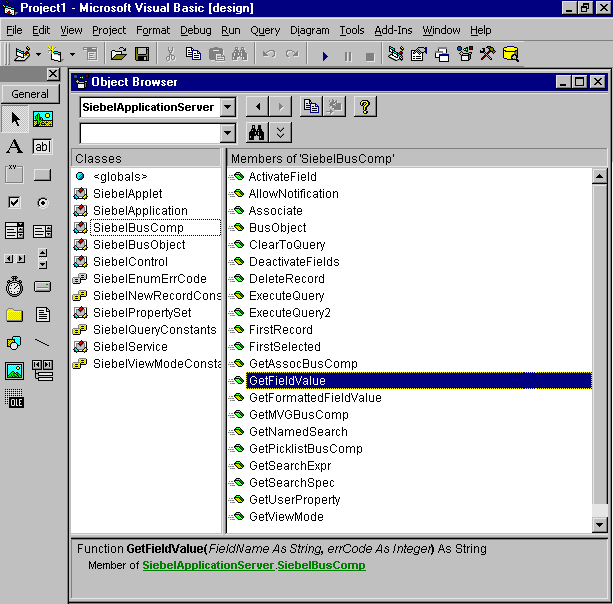Click the Add Standard EXE Project icon

pyautogui.click(x=22, y=54)
